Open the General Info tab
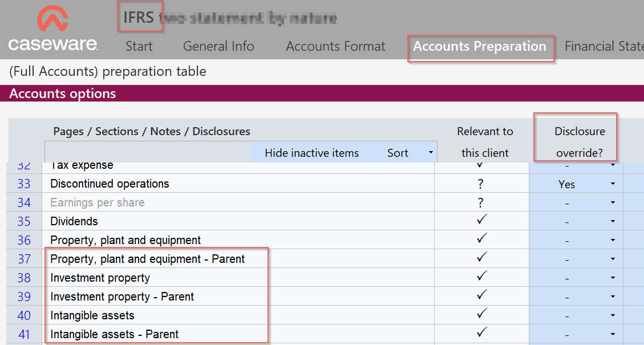The image size is (644, 345). coord(218,46)
